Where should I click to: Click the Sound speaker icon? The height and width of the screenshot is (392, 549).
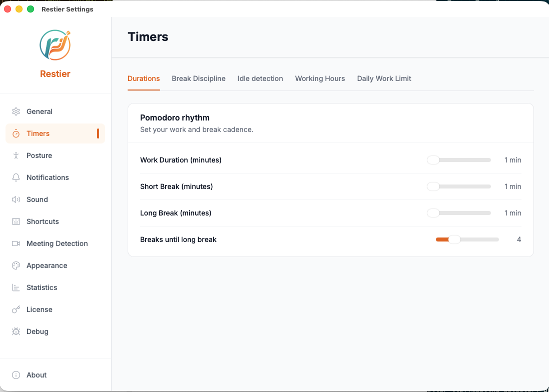pyautogui.click(x=16, y=199)
